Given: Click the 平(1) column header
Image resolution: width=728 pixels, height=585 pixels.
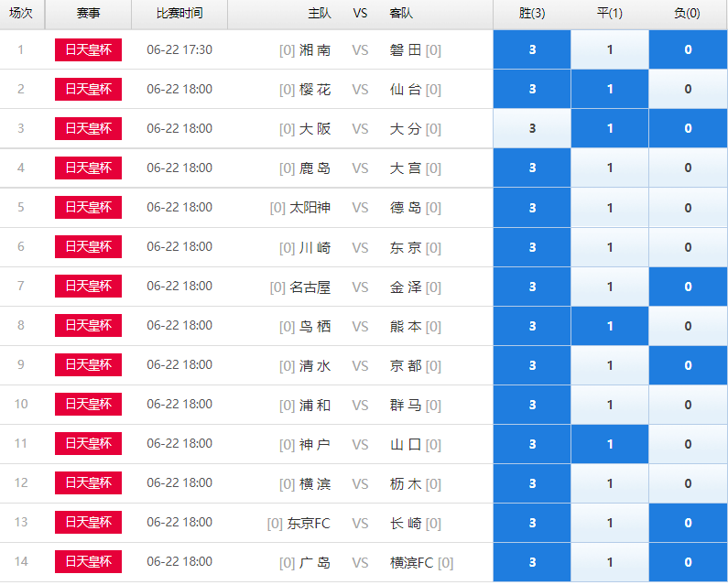Looking at the screenshot, I should tap(610, 13).
